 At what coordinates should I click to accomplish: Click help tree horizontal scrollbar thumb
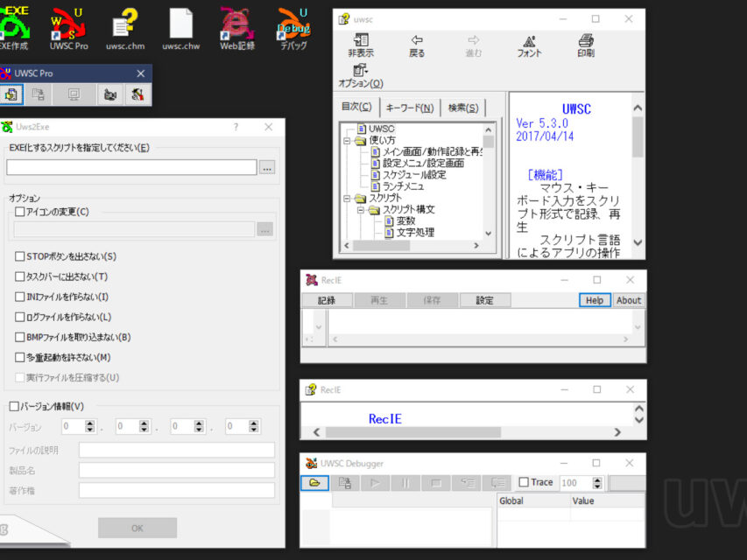(x=381, y=245)
